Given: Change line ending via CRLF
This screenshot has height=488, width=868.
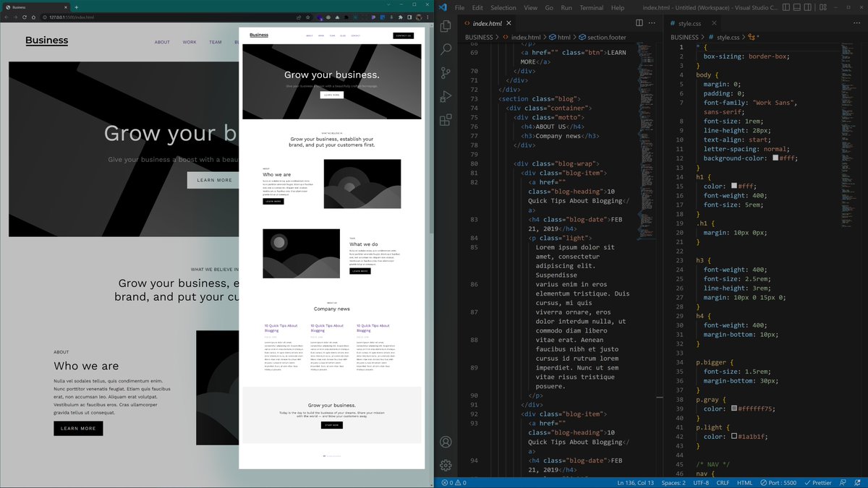Looking at the screenshot, I should [723, 482].
